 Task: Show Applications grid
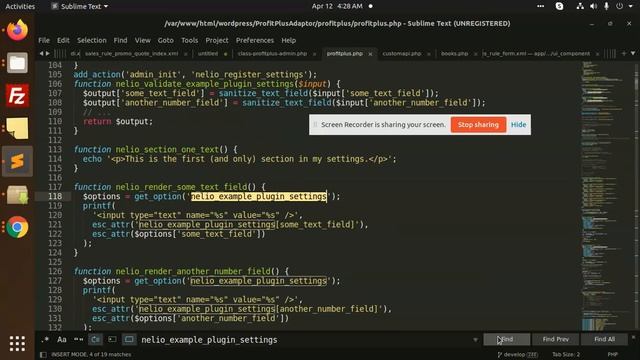click(17, 344)
